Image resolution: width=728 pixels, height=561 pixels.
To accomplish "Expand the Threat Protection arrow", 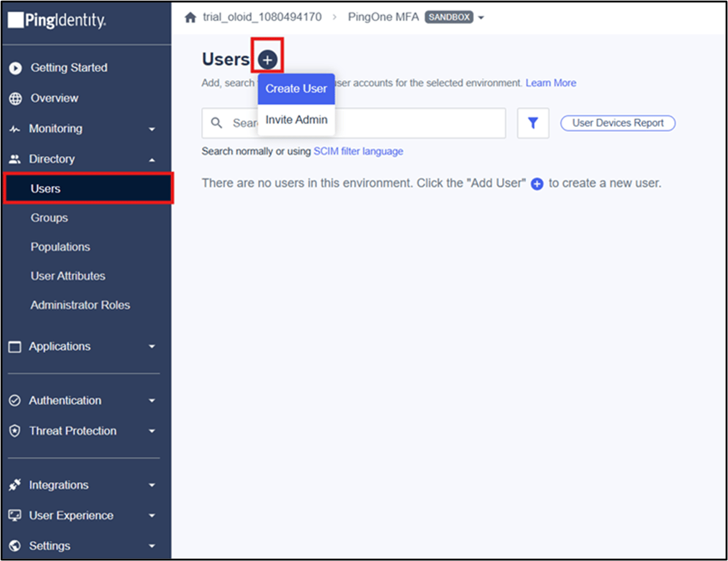I will pos(152,431).
